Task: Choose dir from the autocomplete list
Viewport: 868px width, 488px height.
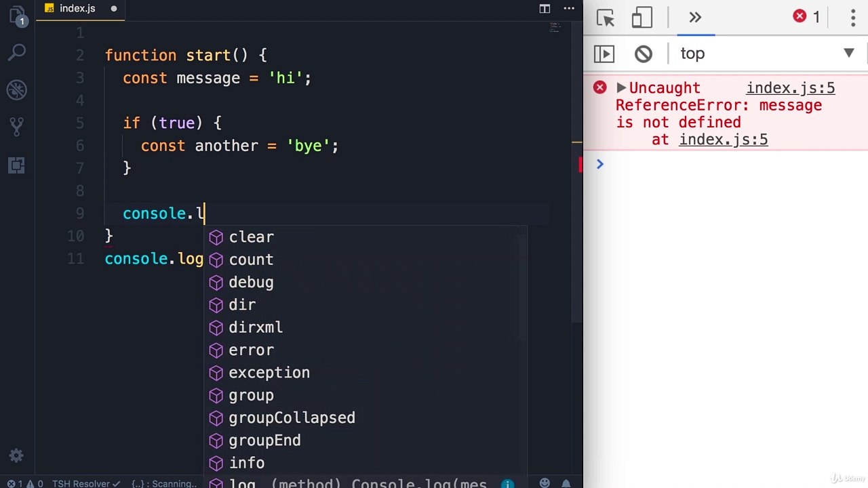Action: point(366,305)
